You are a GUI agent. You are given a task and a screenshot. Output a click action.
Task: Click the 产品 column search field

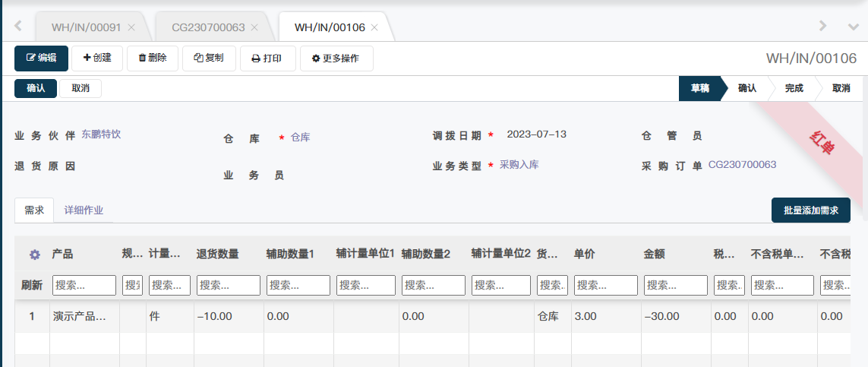pyautogui.click(x=84, y=285)
